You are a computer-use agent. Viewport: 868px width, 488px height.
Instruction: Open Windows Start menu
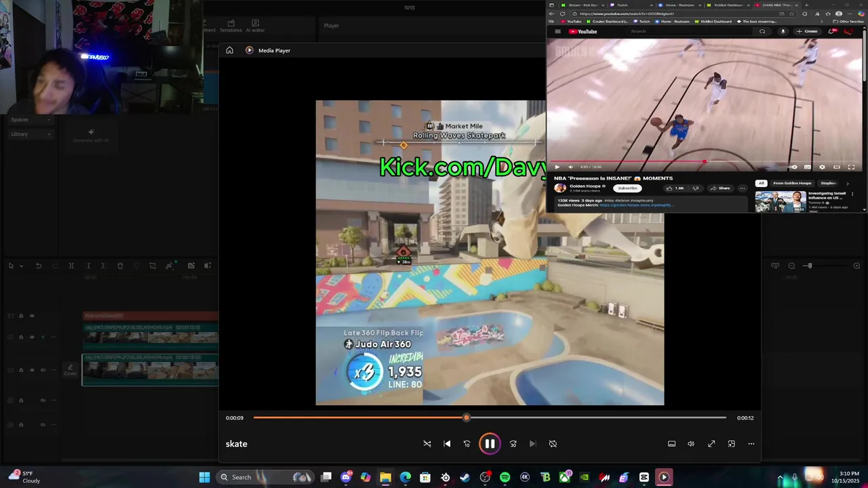tap(204, 477)
